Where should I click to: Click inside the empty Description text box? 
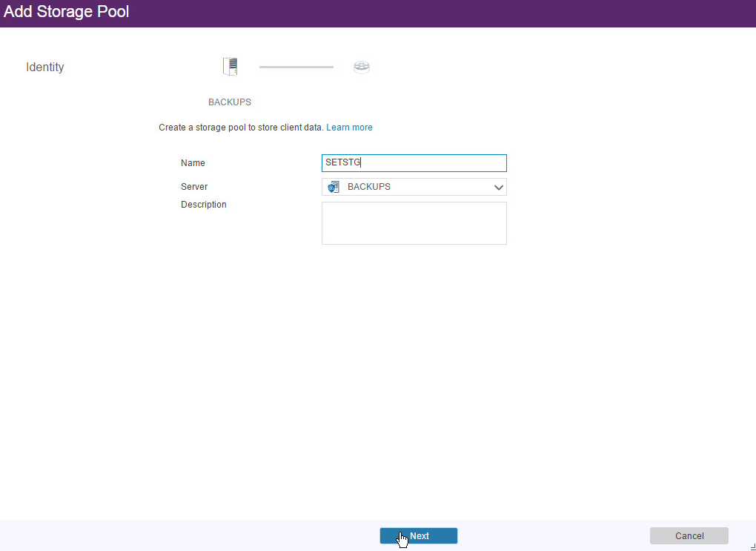coord(414,223)
